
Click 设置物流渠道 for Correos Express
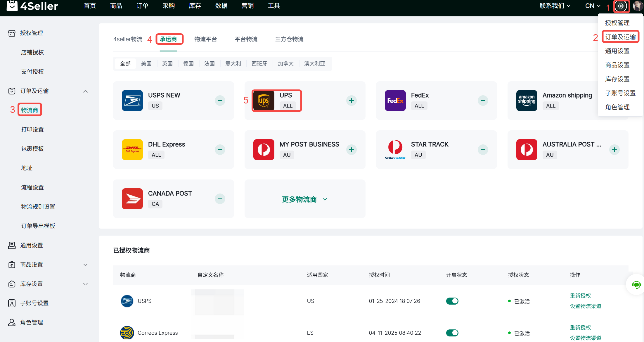click(586, 338)
